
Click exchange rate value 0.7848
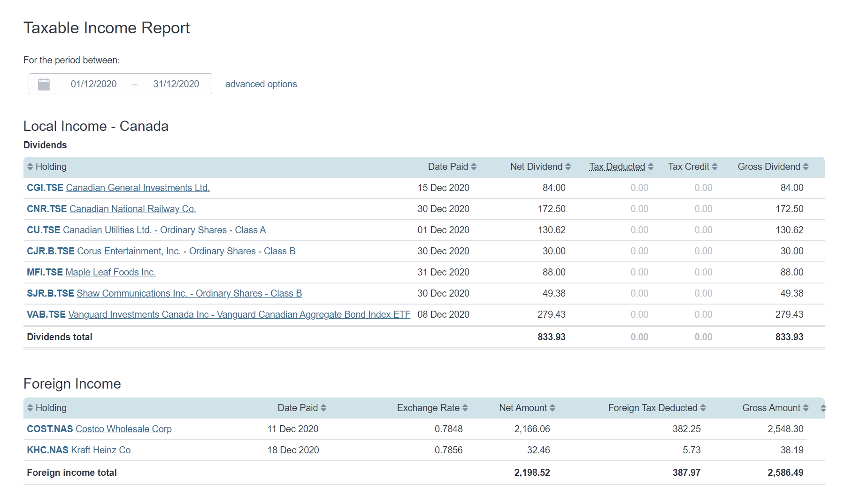pos(448,429)
